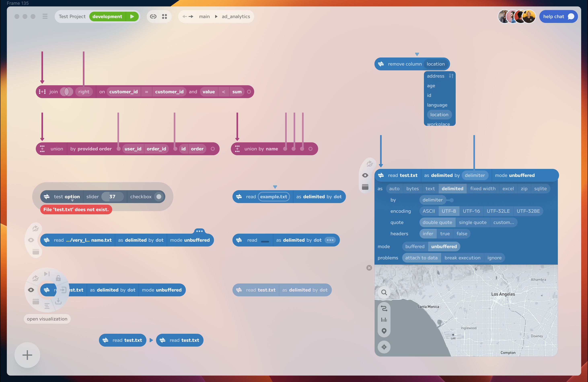Click the blue disclosure triangle above example.txt block
Image resolution: width=588 pixels, height=382 pixels.
[275, 187]
